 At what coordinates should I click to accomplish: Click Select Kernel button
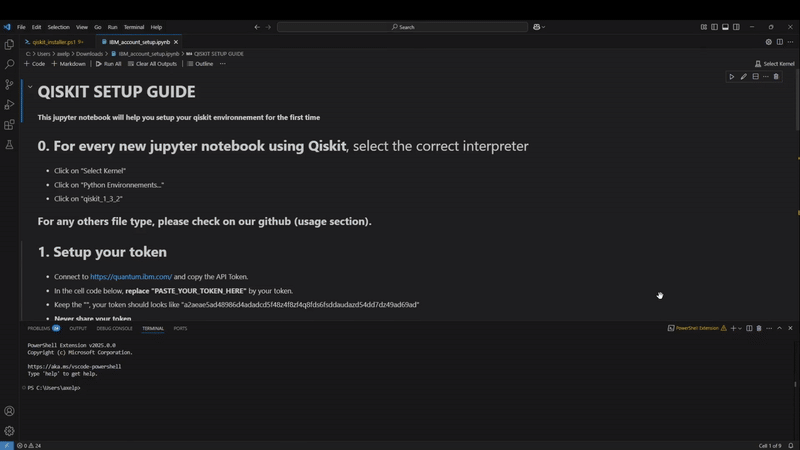pos(774,64)
